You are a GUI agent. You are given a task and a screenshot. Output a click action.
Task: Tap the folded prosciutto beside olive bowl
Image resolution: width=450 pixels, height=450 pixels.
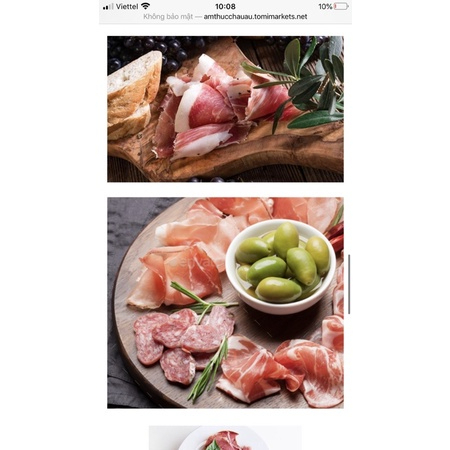pos(177,277)
